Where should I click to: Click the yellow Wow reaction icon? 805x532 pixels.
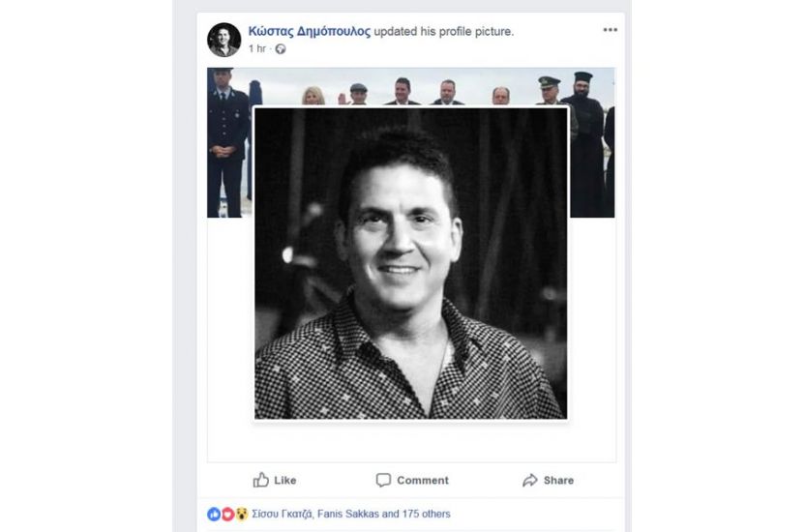click(241, 514)
